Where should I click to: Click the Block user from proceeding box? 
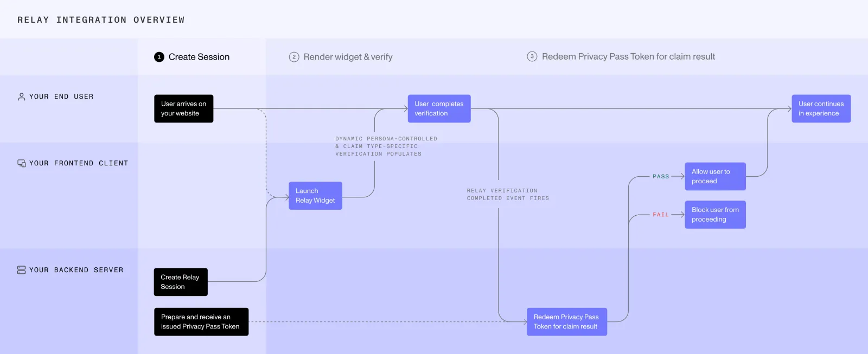click(715, 215)
